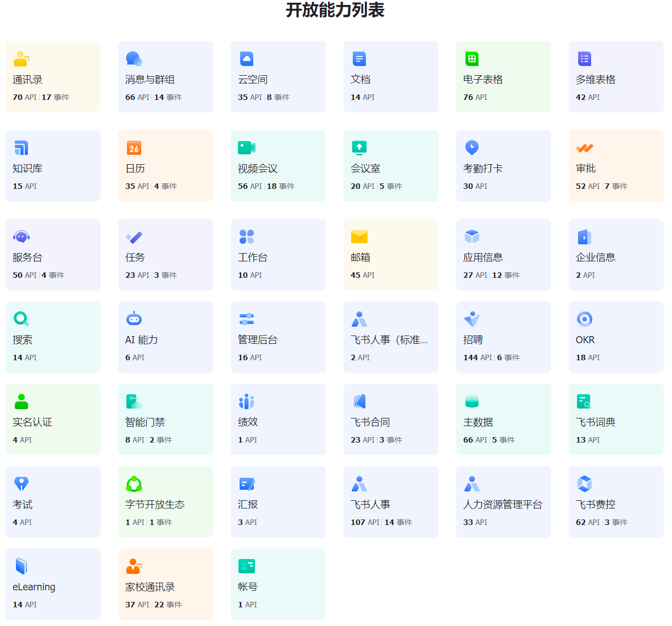Click the 审批 approval checkmark icon
The width and height of the screenshot is (672, 626).
point(584,148)
